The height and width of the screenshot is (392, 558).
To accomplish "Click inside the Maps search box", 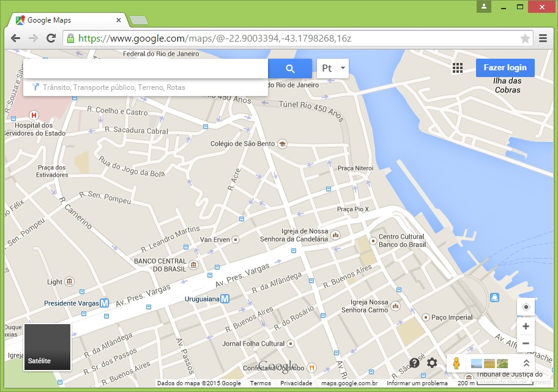I will (x=146, y=68).
